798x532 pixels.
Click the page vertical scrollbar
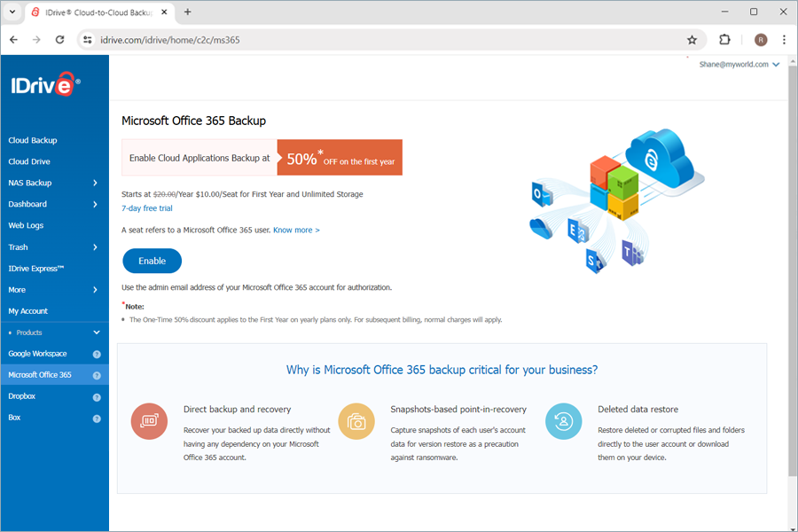793,270
